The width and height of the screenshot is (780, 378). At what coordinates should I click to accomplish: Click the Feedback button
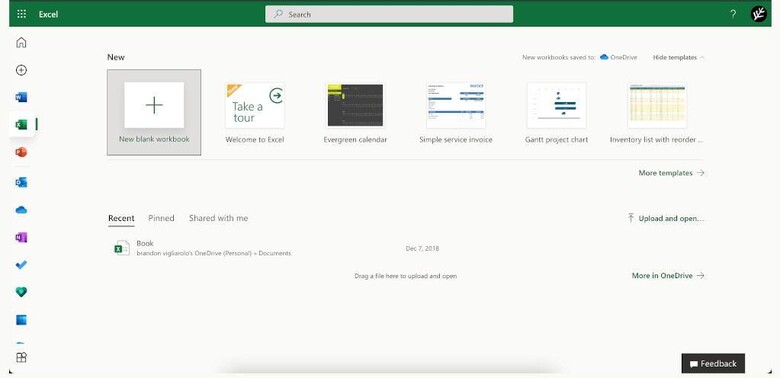(713, 364)
